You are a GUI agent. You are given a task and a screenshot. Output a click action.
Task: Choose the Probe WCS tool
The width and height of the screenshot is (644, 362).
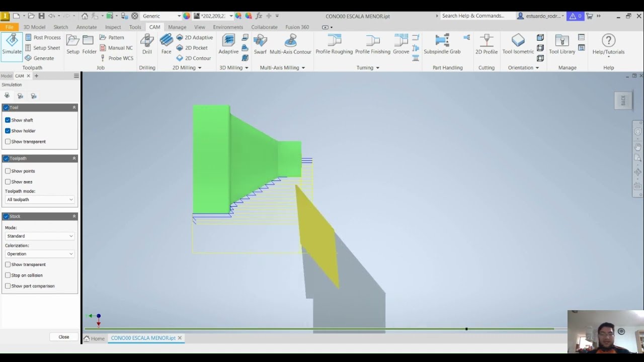[117, 58]
